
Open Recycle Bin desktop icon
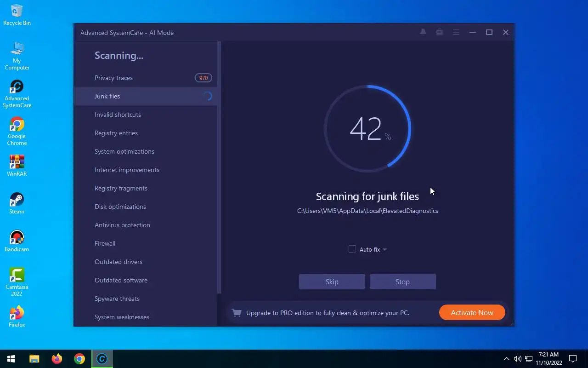[17, 15]
